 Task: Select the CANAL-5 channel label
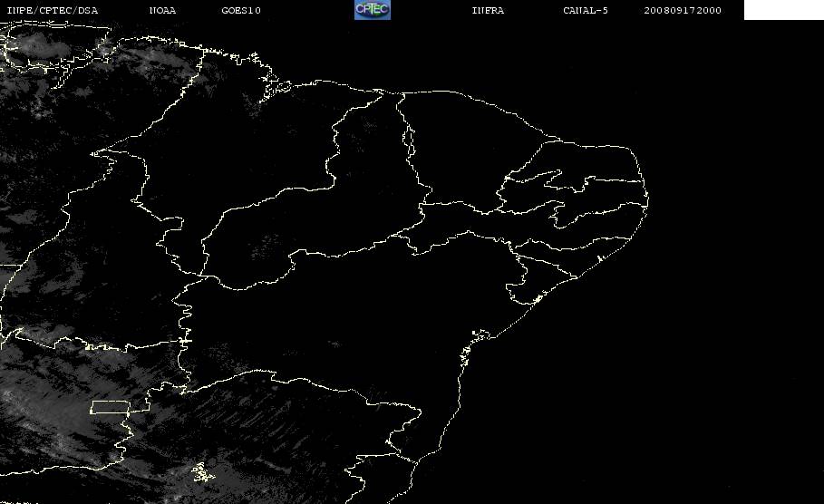(586, 11)
